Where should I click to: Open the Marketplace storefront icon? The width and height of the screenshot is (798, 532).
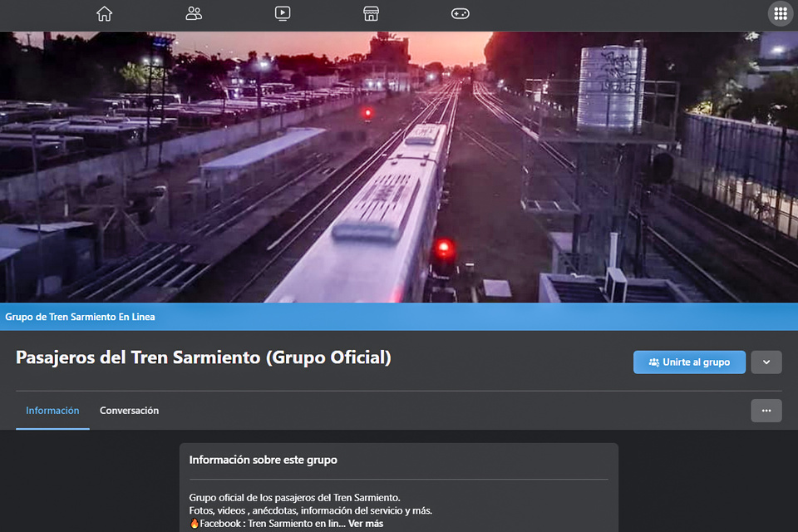point(372,13)
